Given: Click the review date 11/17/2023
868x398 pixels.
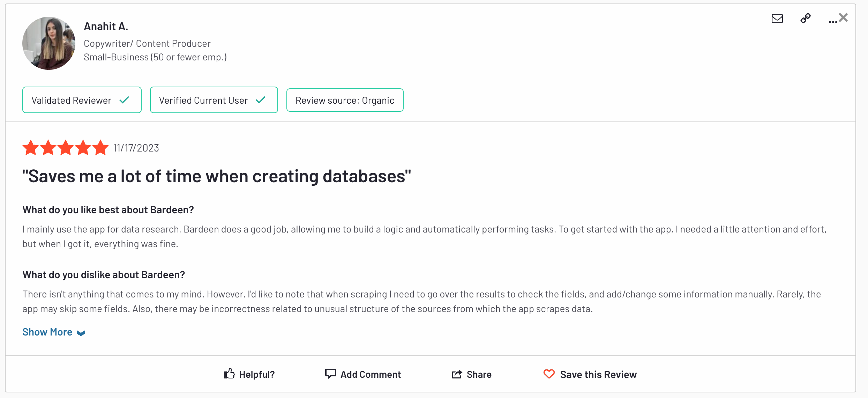Looking at the screenshot, I should point(136,148).
